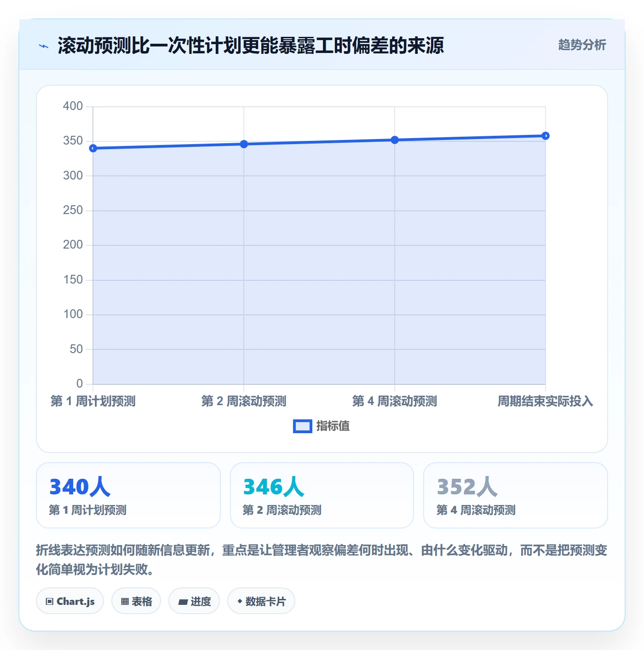
Task: Click the 第 2 周滚动预测 x-axis label
Action: coord(244,401)
